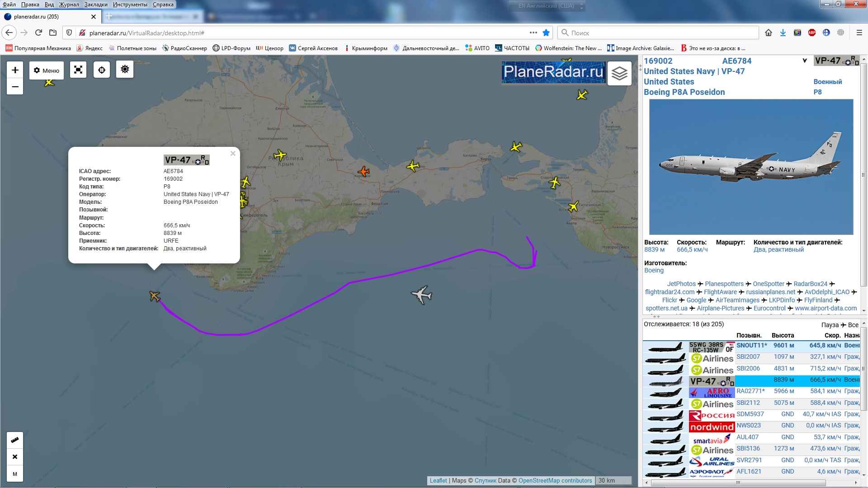Open the Яндекс bookmark
This screenshot has height=488, width=868.
pyautogui.click(x=90, y=48)
